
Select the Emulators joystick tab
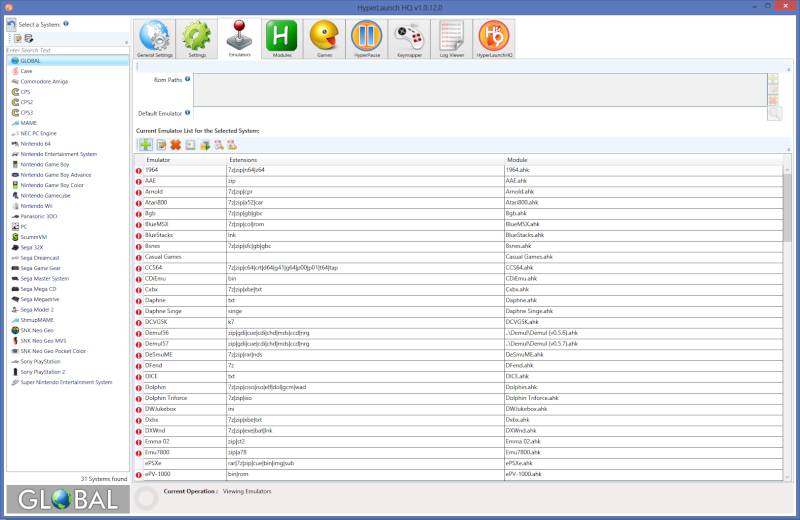pos(239,39)
